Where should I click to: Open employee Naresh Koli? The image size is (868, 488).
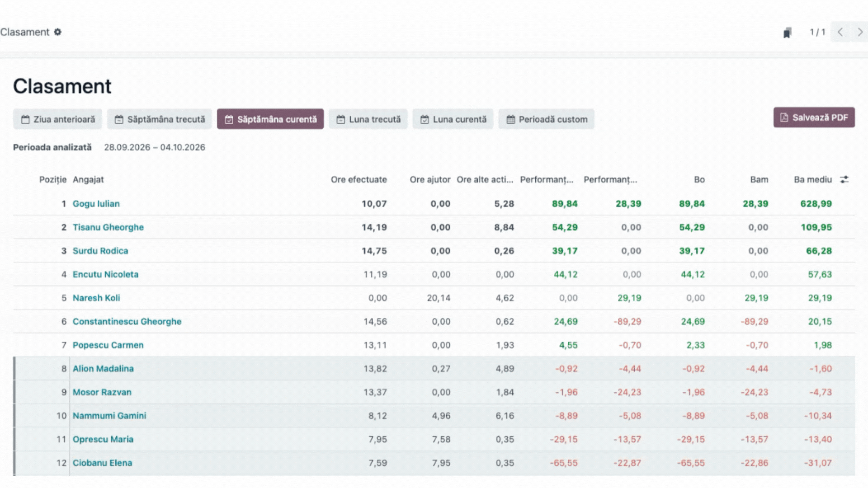pyautogui.click(x=96, y=298)
